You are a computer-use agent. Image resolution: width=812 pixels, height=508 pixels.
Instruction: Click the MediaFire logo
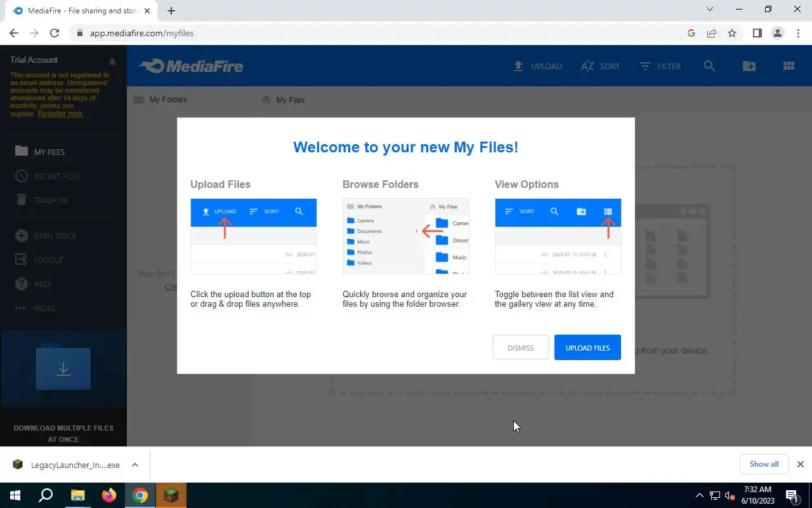pyautogui.click(x=190, y=66)
